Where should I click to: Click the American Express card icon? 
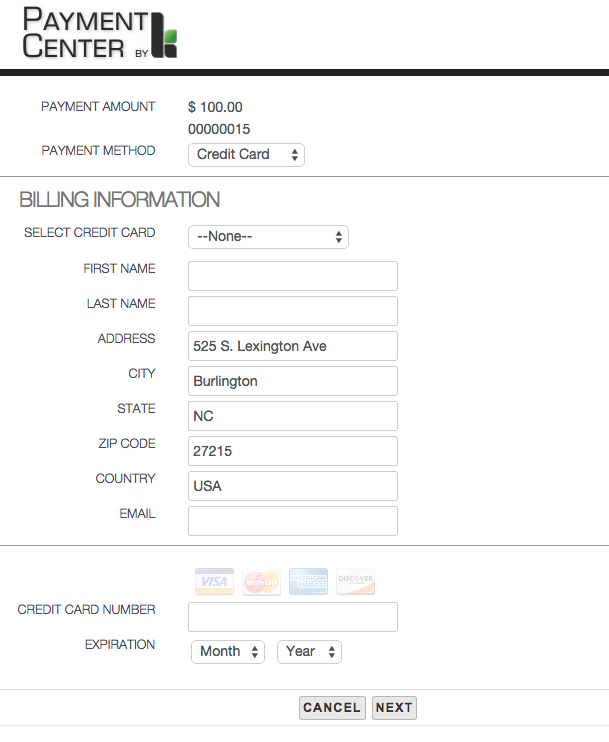coord(309,581)
